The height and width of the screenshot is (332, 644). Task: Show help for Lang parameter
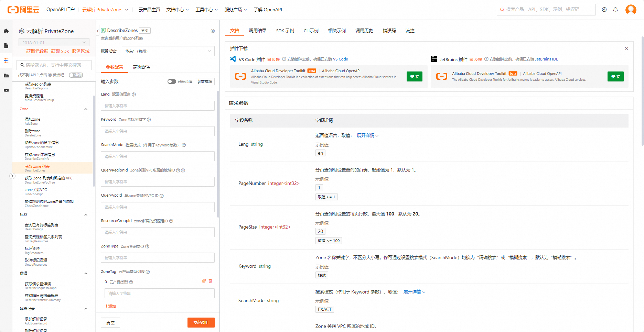click(x=134, y=95)
